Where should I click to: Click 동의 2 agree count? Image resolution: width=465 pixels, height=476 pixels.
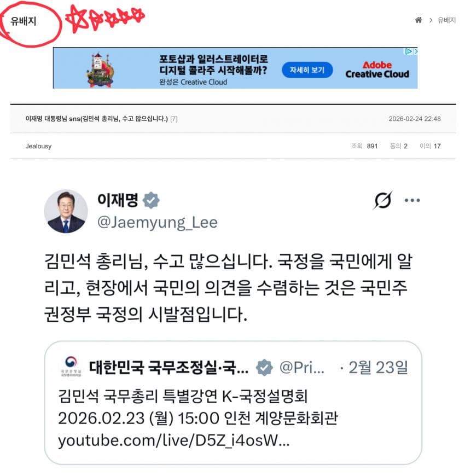[x=398, y=146]
